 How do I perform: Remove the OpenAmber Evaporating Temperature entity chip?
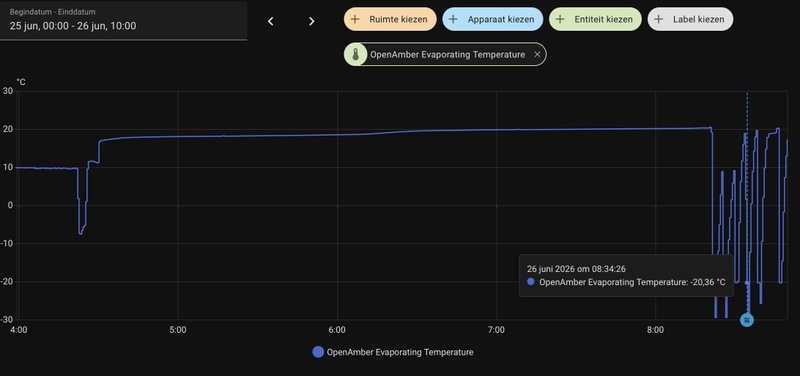[x=537, y=55]
